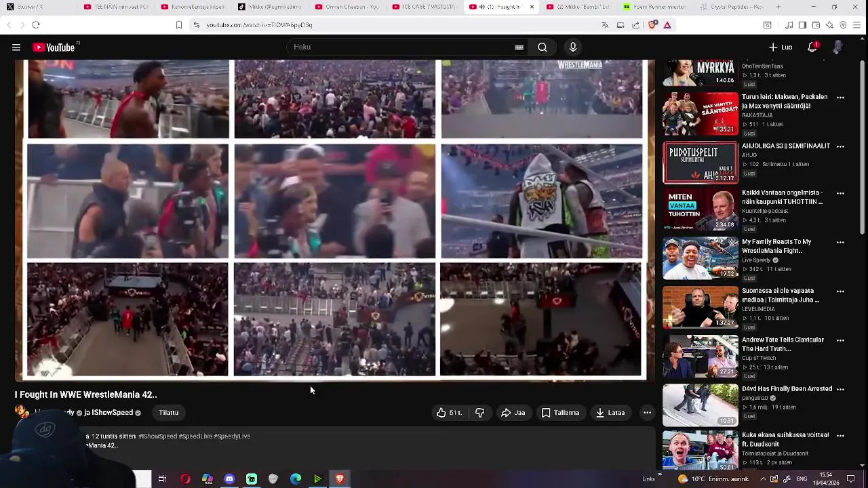Start voice search with microphone icon
This screenshot has height=488, width=868.
[x=573, y=47]
